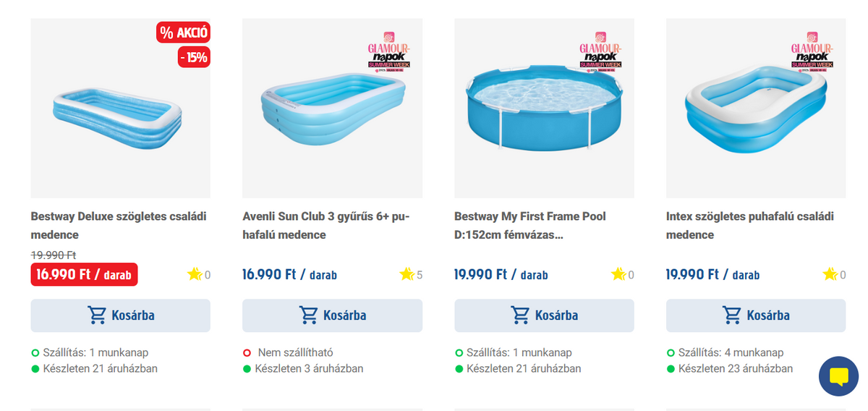View the Bestway Deluxe rectangular pool image
Image resolution: width=868 pixels, height=411 pixels.
(x=120, y=109)
